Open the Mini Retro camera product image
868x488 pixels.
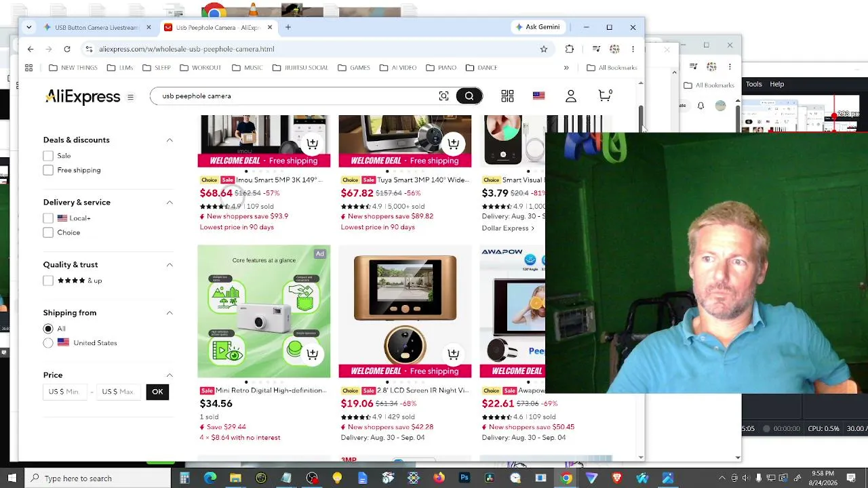pyautogui.click(x=264, y=311)
